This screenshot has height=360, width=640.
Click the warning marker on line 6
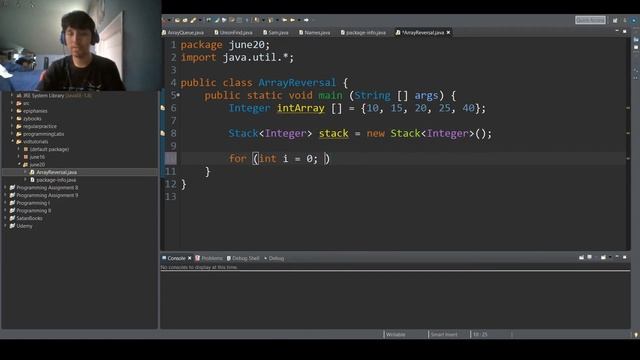pos(163,108)
